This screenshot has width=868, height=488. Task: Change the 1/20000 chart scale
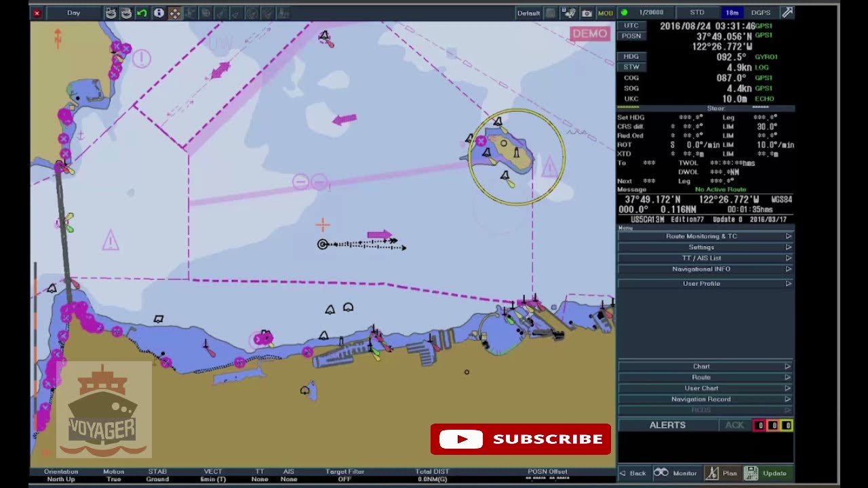coord(652,13)
